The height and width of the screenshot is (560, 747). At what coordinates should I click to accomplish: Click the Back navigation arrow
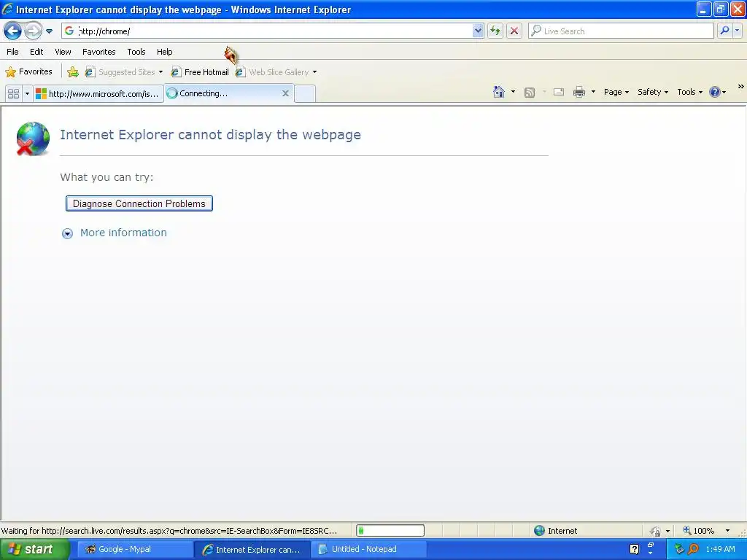[x=12, y=31]
